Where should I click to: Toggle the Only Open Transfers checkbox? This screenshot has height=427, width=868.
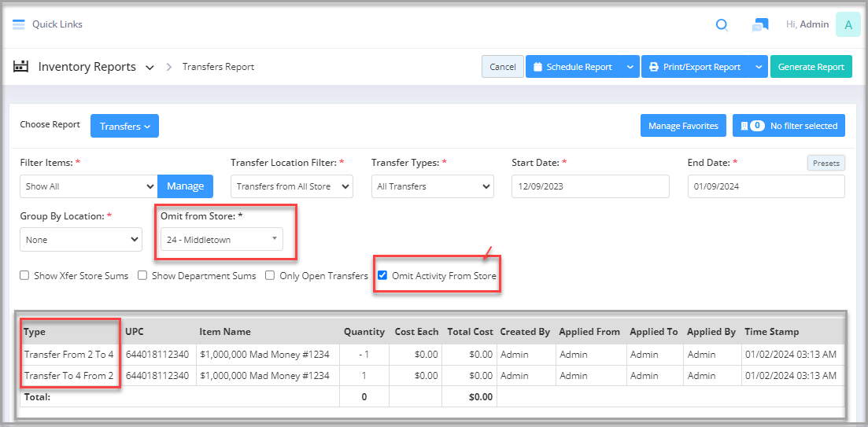pos(270,275)
